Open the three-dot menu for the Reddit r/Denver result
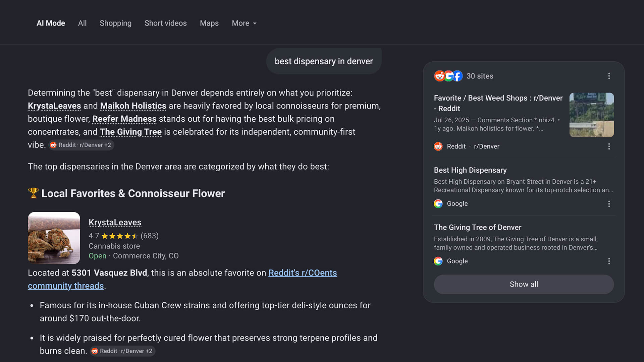The width and height of the screenshot is (644, 362). (609, 146)
